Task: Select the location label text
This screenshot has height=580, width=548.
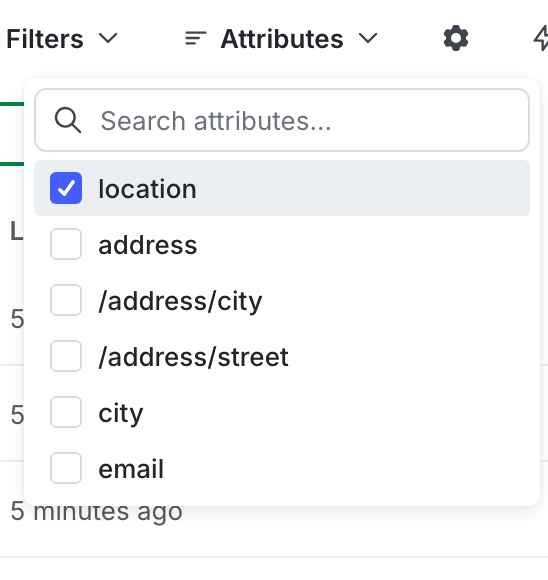Action: pyautogui.click(x=147, y=189)
